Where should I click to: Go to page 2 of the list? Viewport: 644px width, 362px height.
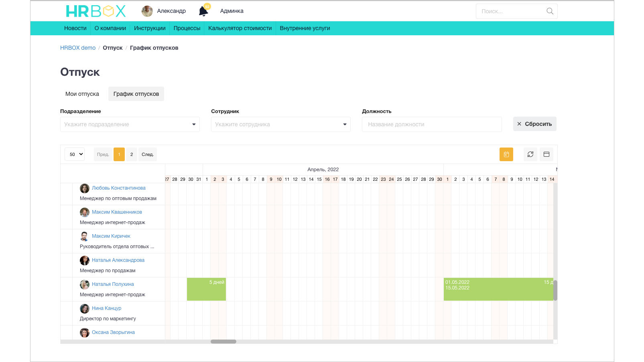(x=131, y=154)
